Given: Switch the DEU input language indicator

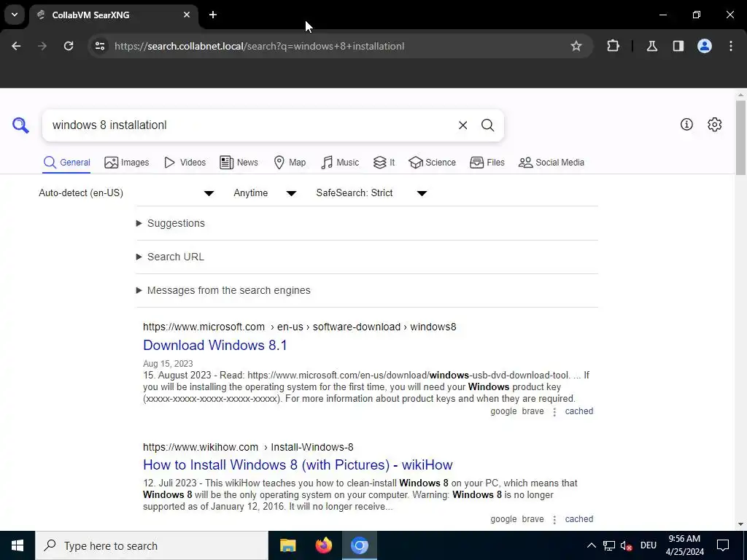Looking at the screenshot, I should tap(649, 545).
